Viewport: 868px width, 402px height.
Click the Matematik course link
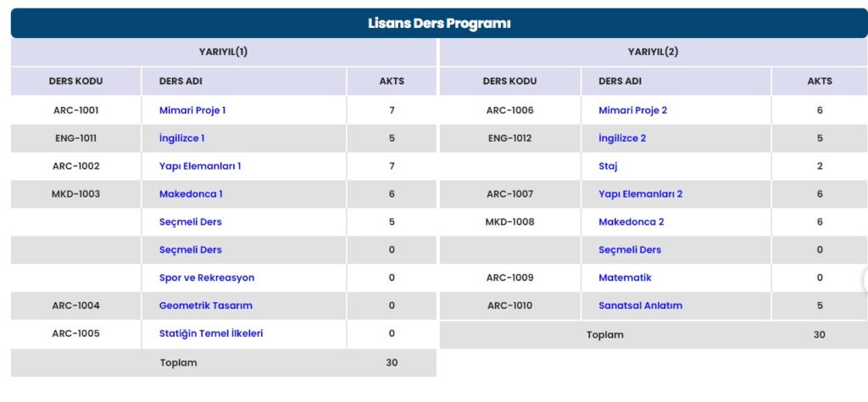[625, 277]
